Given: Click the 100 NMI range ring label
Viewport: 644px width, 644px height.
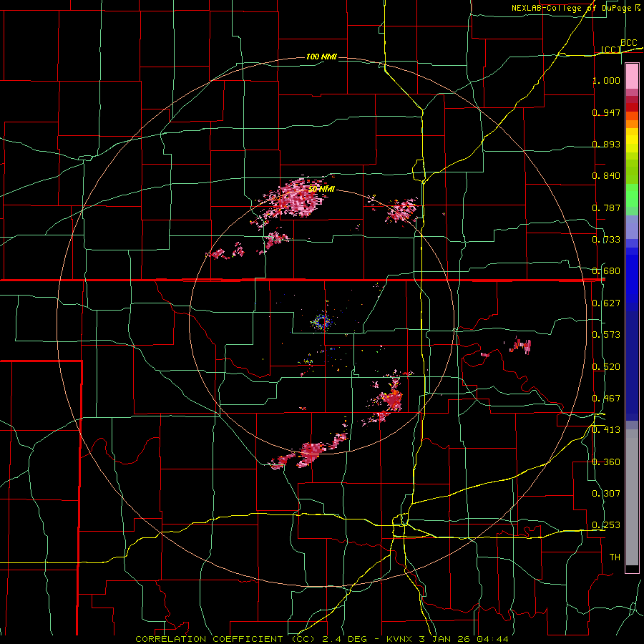Looking at the screenshot, I should 321,57.
